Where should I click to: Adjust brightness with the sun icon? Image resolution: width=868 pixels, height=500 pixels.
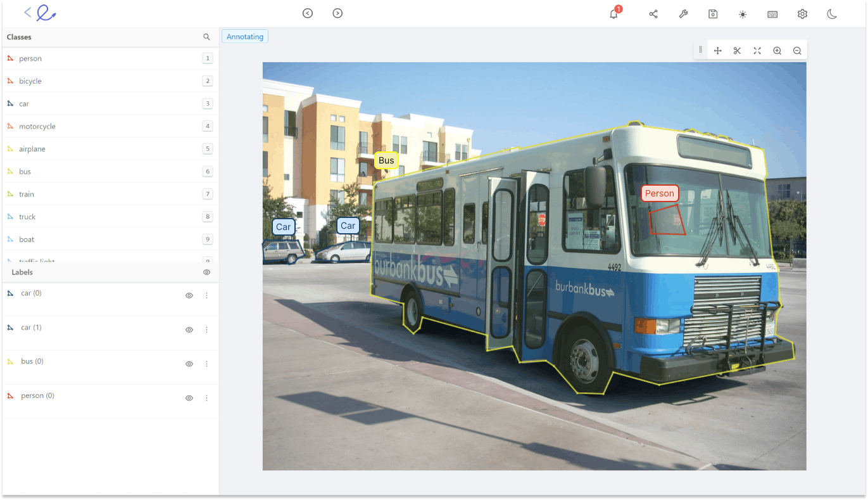tap(743, 14)
